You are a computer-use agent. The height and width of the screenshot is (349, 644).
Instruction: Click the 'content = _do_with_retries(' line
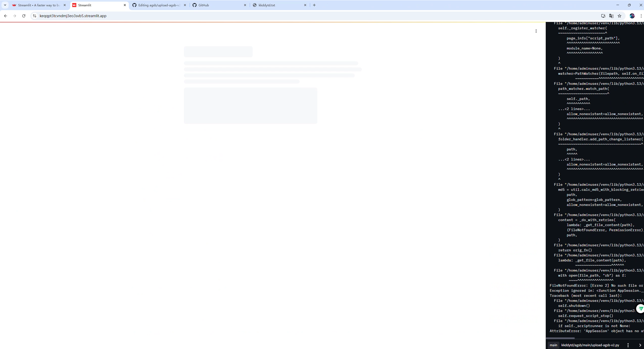click(587, 220)
